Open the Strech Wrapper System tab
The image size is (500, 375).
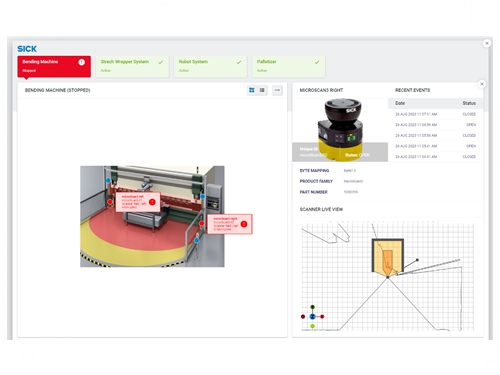pos(132,66)
